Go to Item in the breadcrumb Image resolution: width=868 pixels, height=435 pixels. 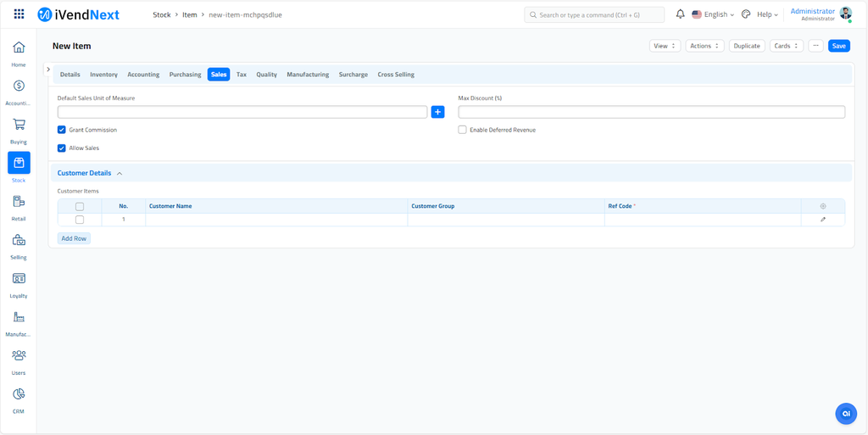(190, 15)
